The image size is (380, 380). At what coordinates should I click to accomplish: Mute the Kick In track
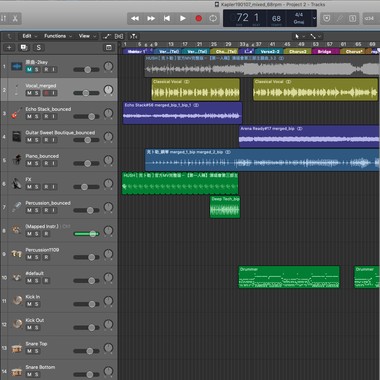pos(29,304)
